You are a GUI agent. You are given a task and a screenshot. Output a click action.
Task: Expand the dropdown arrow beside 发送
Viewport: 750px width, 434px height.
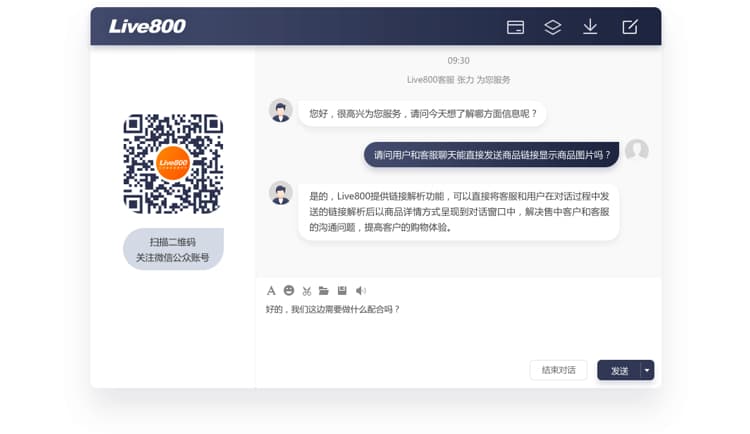(x=647, y=370)
